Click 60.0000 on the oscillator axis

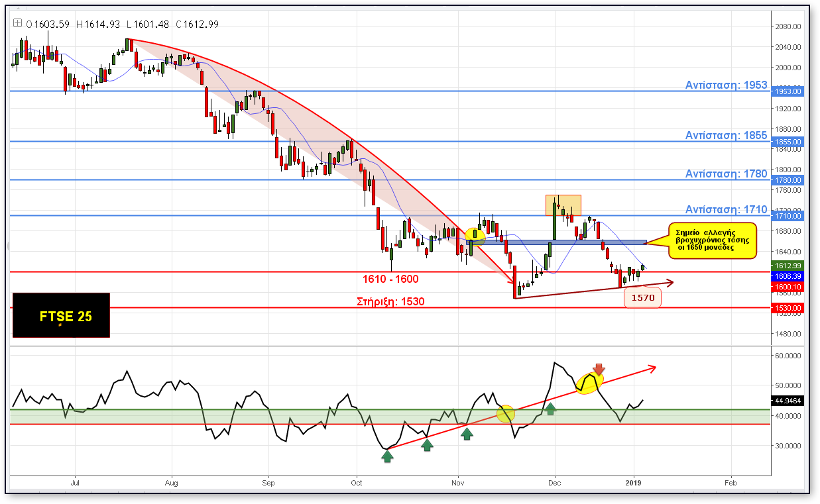pos(789,356)
